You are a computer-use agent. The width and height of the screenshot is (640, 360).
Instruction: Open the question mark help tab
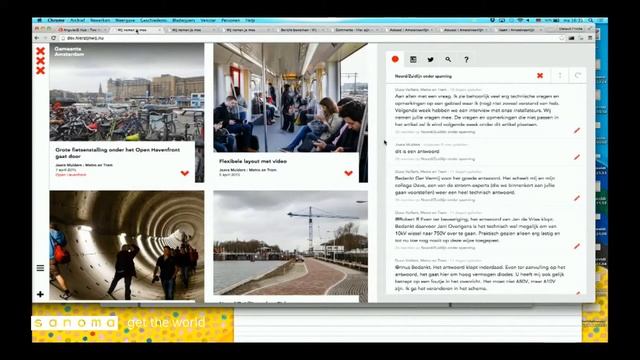coord(466,60)
